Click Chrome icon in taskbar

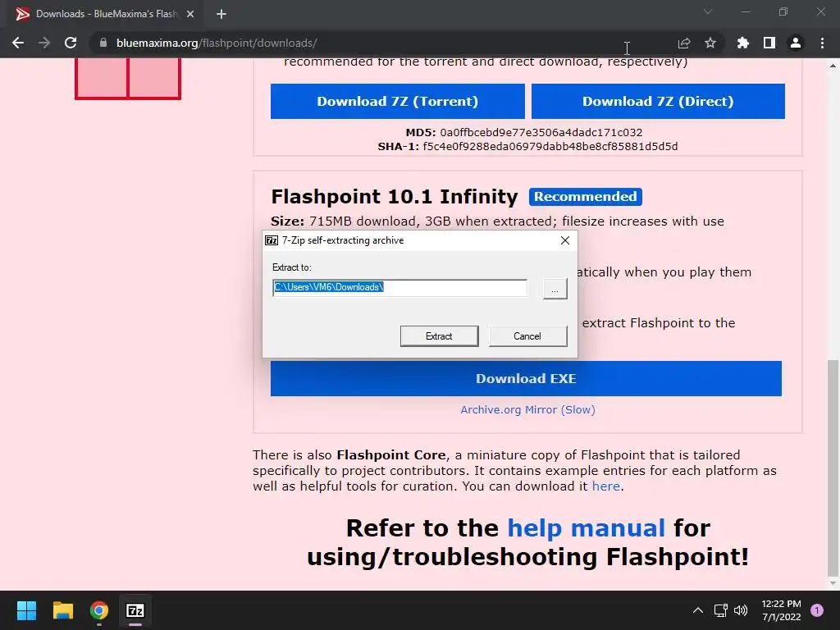tap(99, 610)
